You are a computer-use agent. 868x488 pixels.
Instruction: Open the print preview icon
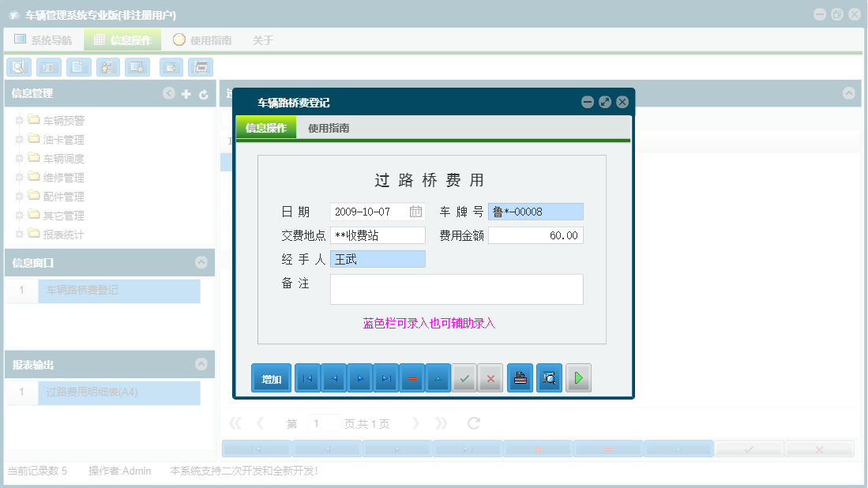point(549,377)
